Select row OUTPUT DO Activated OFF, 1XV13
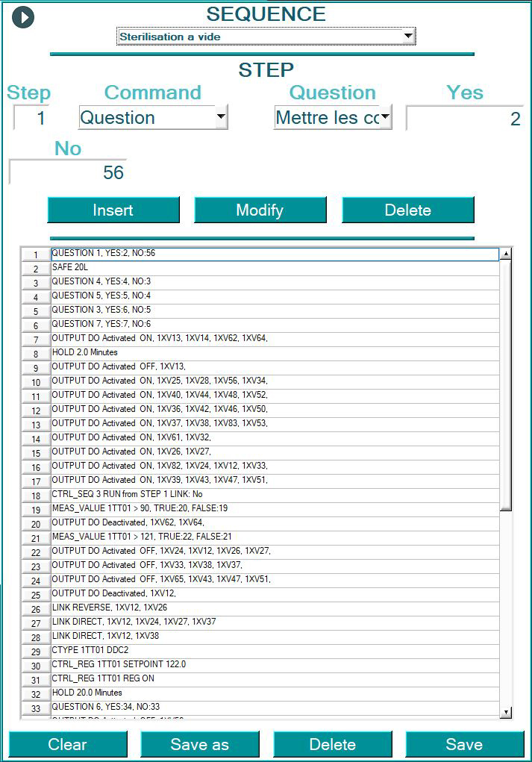 (275, 368)
